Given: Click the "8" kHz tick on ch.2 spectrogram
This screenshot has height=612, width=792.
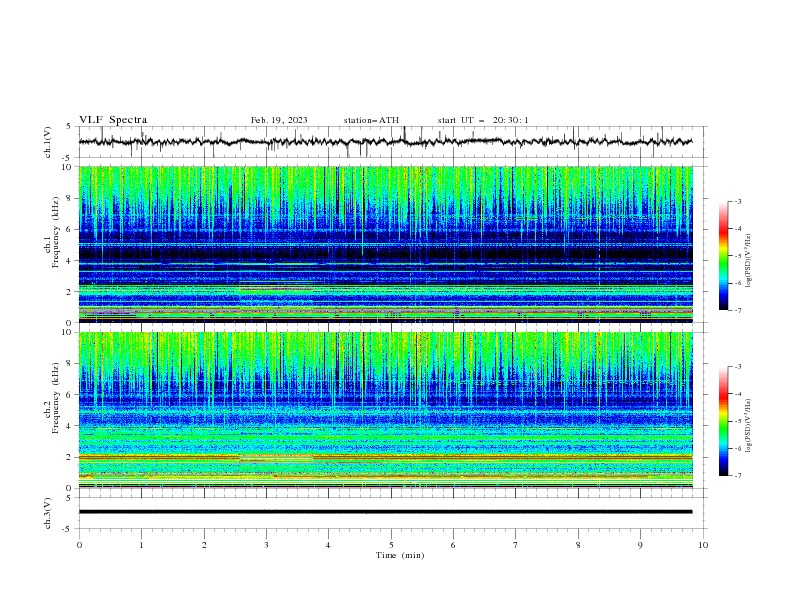Looking at the screenshot, I should coord(69,364).
